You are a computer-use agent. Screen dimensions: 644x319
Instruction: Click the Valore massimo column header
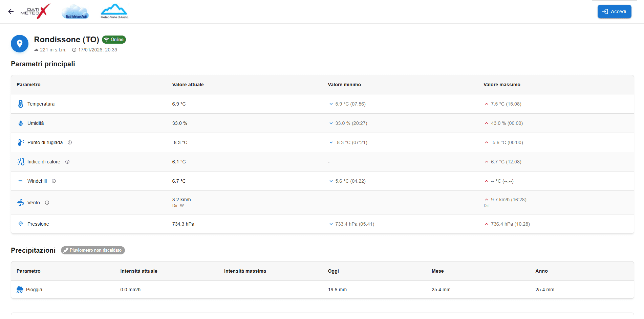coord(502,85)
